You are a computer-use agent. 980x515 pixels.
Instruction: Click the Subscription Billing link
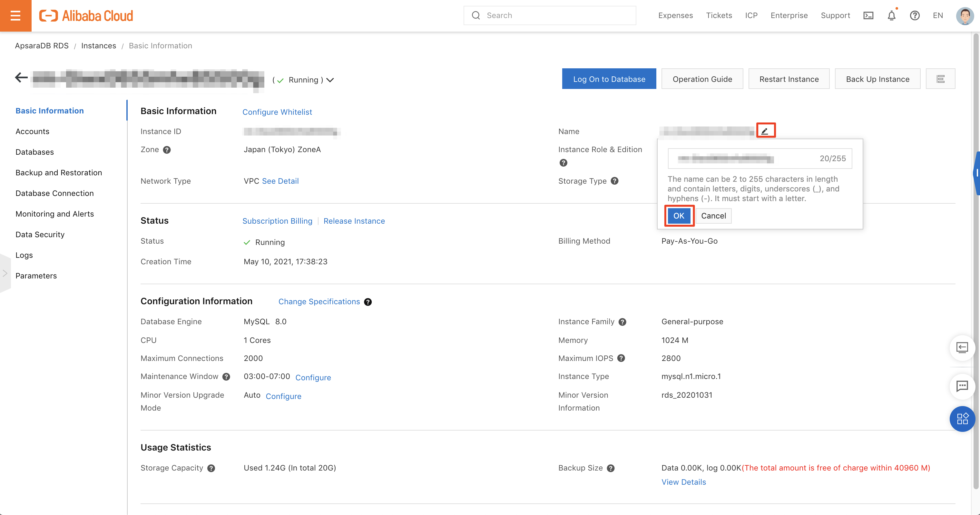click(x=277, y=221)
